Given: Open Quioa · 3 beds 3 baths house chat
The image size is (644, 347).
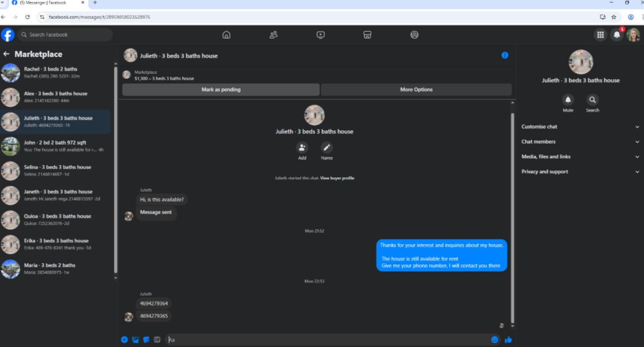Looking at the screenshot, I should pos(56,220).
